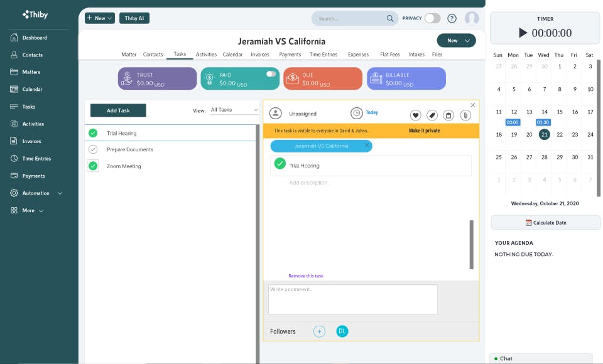Click the 01:30 event on October 14
This screenshot has width=603, height=364.
pyautogui.click(x=543, y=122)
